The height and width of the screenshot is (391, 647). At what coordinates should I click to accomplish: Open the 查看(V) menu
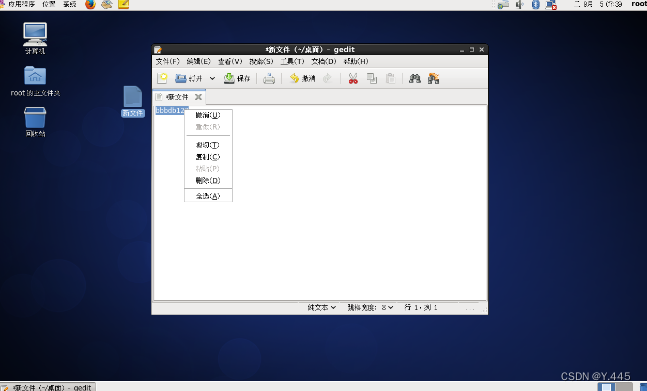coord(230,61)
